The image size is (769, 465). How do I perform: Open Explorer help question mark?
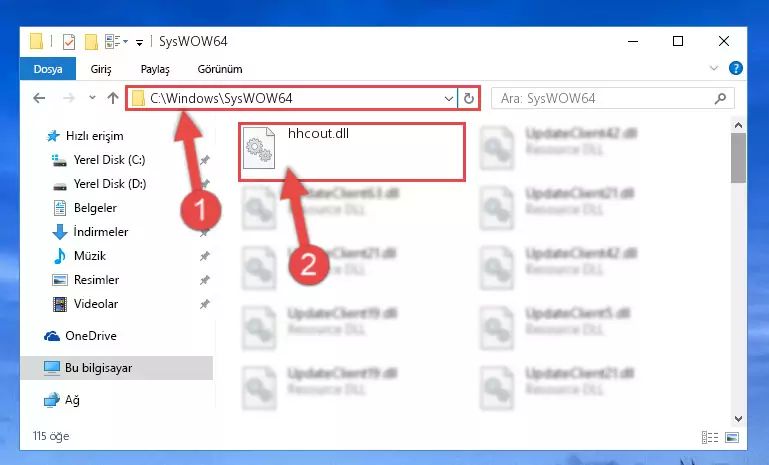[736, 68]
